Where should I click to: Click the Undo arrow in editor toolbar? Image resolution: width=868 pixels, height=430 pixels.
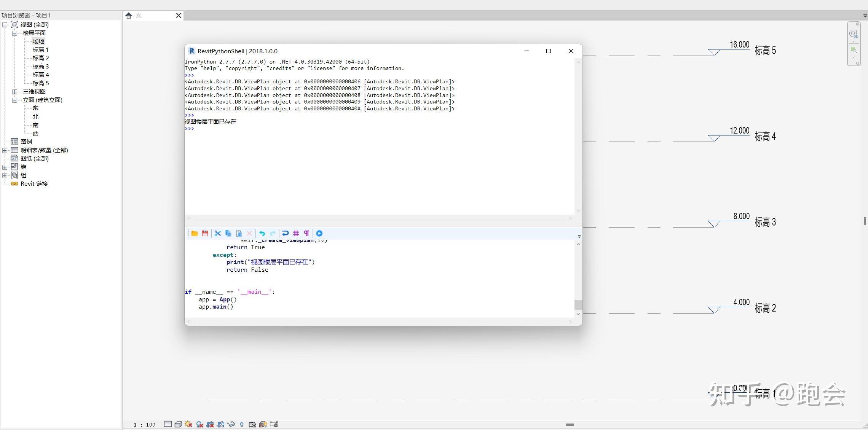tap(262, 233)
